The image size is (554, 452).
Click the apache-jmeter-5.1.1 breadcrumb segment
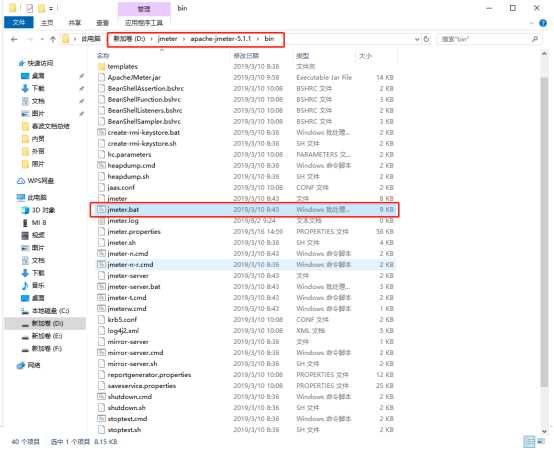click(221, 39)
